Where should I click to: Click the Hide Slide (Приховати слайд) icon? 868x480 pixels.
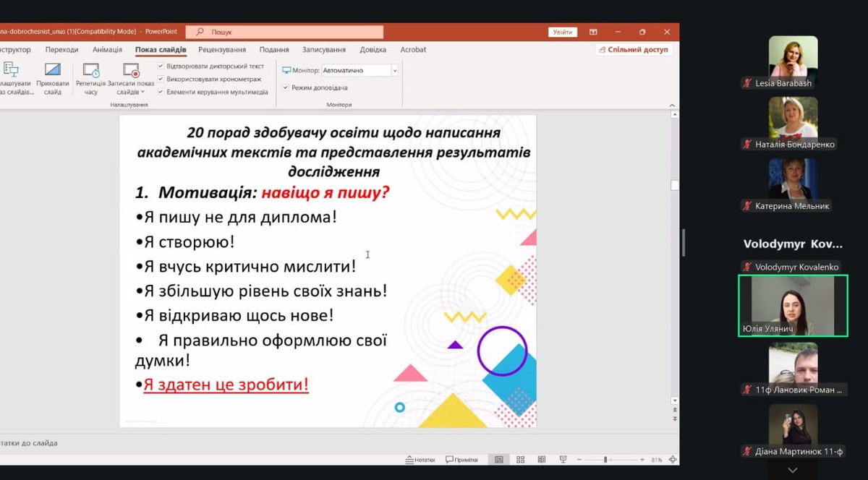click(x=52, y=71)
